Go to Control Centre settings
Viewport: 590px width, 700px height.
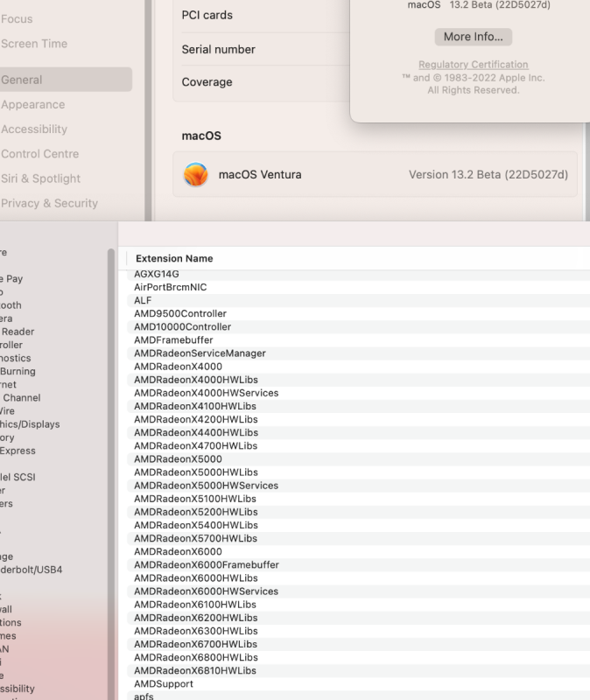click(39, 154)
